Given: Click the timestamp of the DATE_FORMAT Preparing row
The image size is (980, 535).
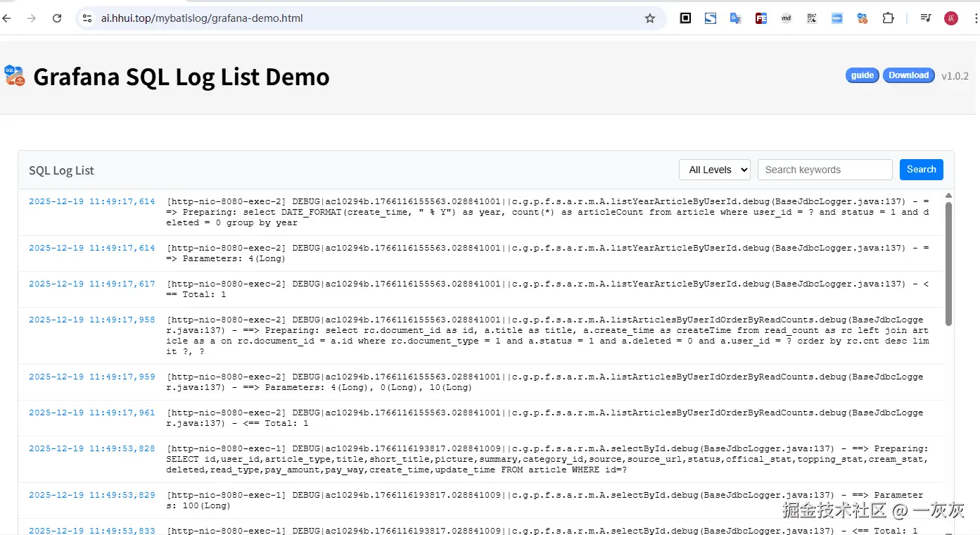Looking at the screenshot, I should (92, 201).
